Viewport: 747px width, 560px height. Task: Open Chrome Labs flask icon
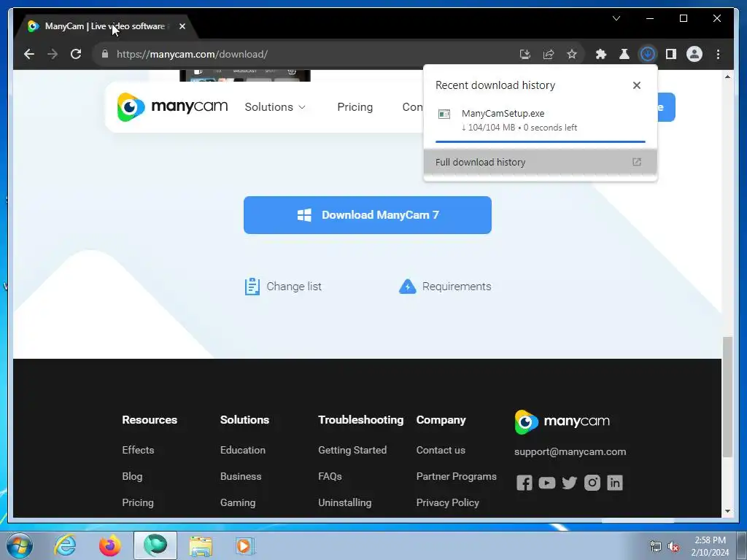[624, 54]
